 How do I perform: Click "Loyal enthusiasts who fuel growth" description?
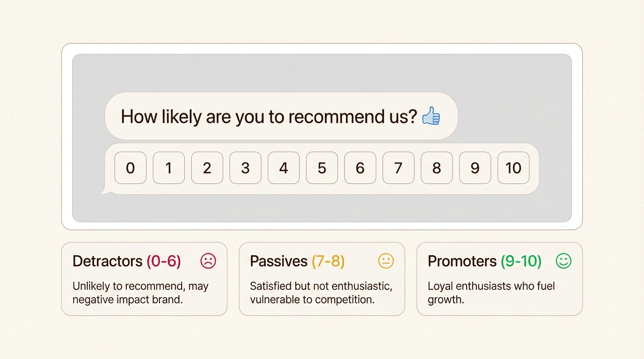pos(491,293)
